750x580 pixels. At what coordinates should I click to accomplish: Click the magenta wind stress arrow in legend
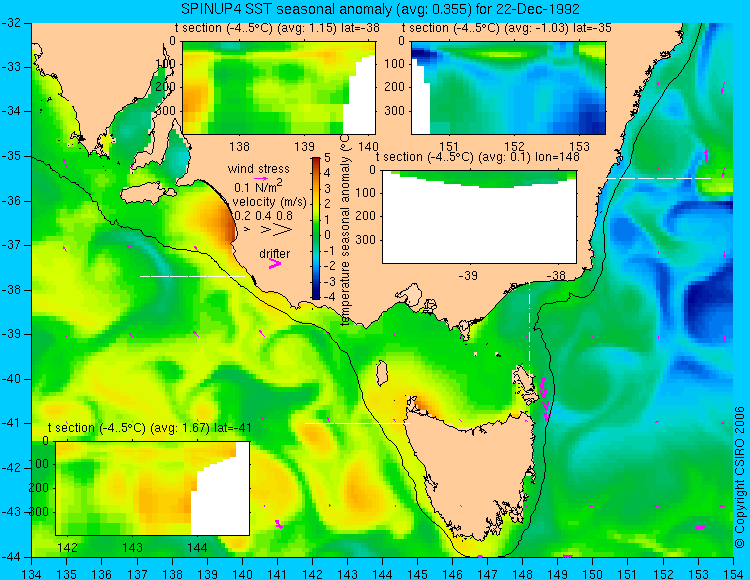(261, 178)
